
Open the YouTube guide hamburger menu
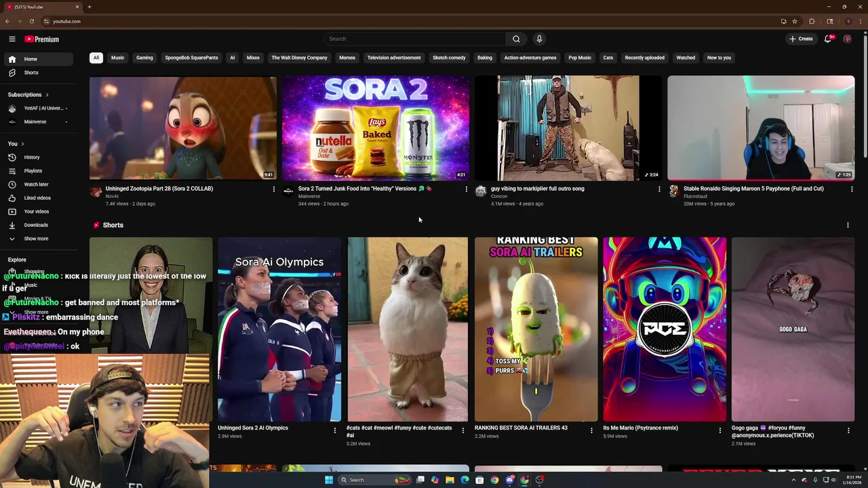click(12, 39)
